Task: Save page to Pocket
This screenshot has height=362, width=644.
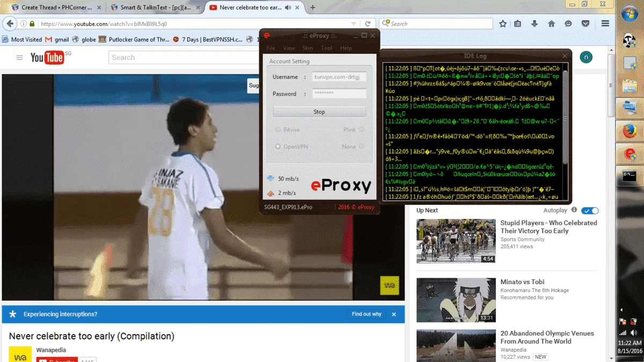Action: (586, 24)
